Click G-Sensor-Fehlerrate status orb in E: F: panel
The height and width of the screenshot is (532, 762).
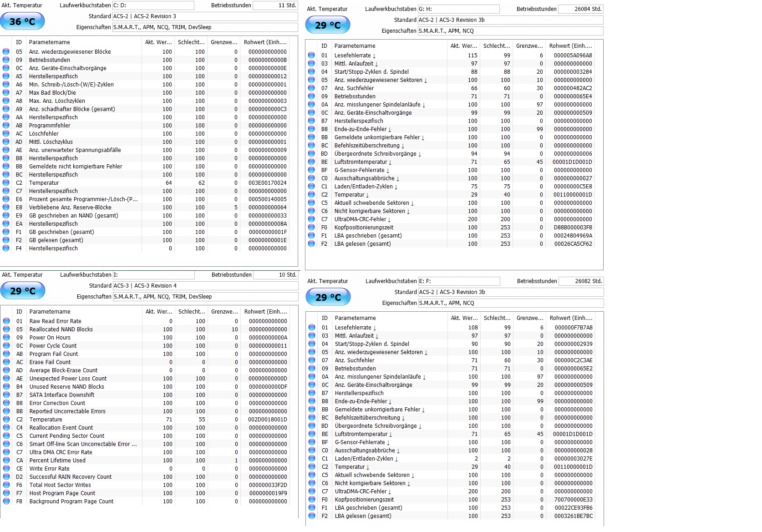point(312,442)
